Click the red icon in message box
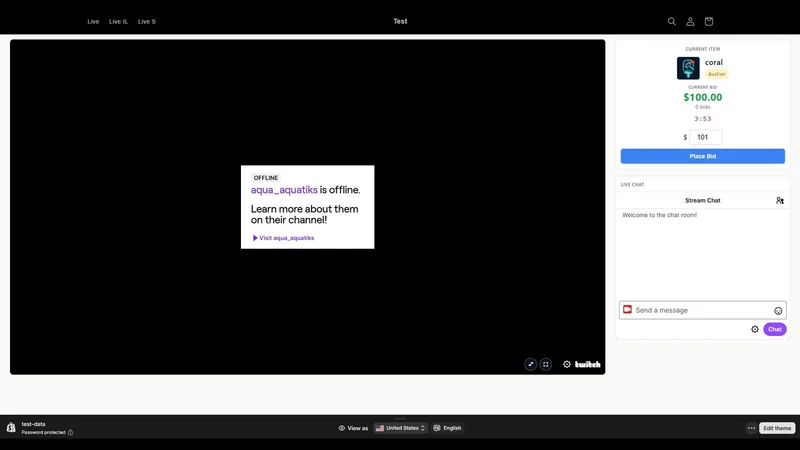The image size is (800, 450). click(x=628, y=310)
